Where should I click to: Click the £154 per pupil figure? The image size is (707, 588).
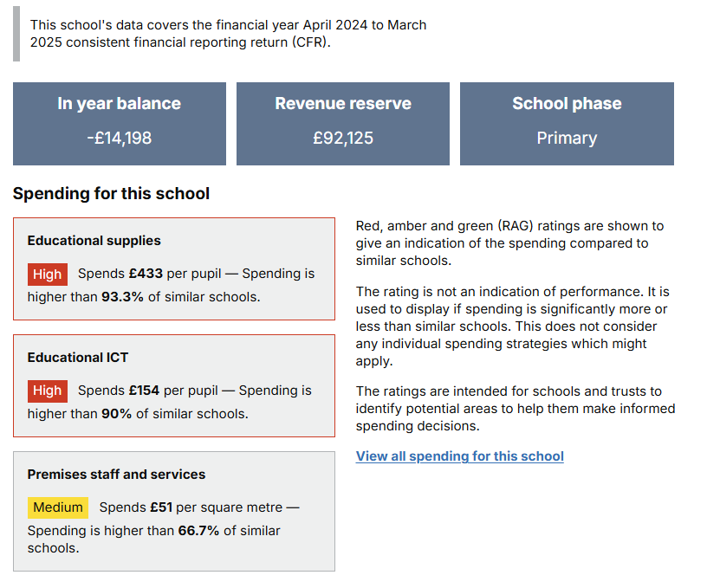pos(146,391)
